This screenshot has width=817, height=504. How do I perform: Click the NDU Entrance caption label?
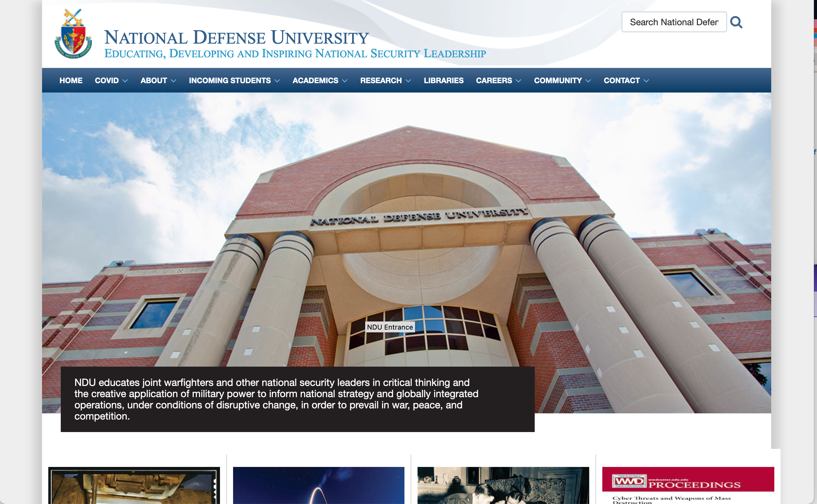(x=390, y=327)
